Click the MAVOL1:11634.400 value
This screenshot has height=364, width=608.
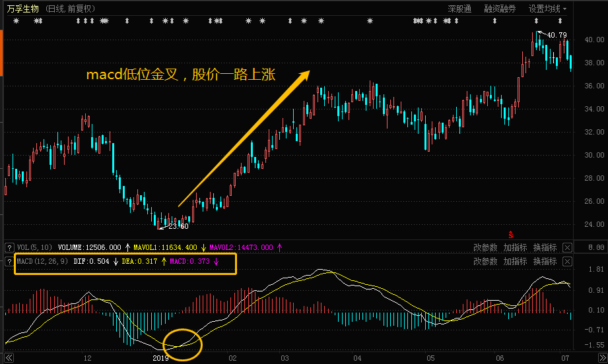pos(165,247)
